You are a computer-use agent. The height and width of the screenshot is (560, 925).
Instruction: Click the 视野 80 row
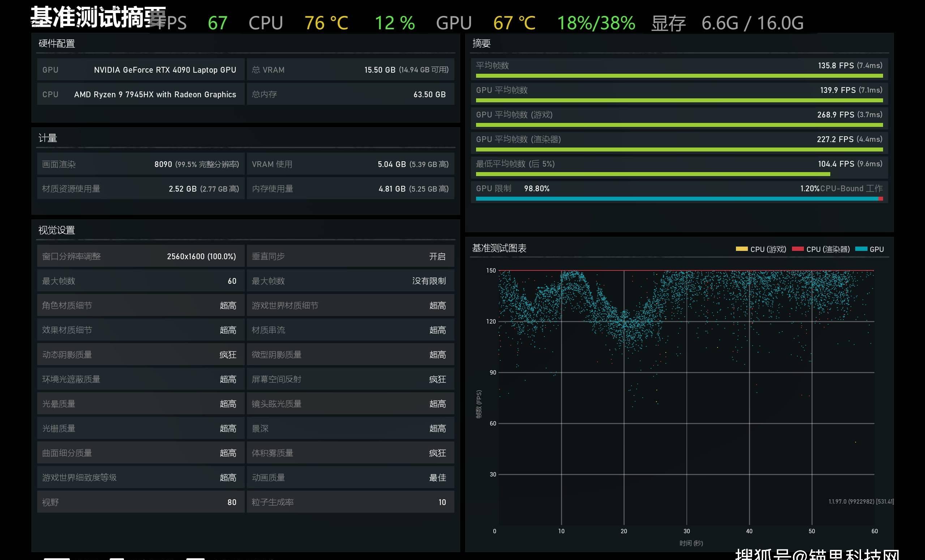(141, 502)
